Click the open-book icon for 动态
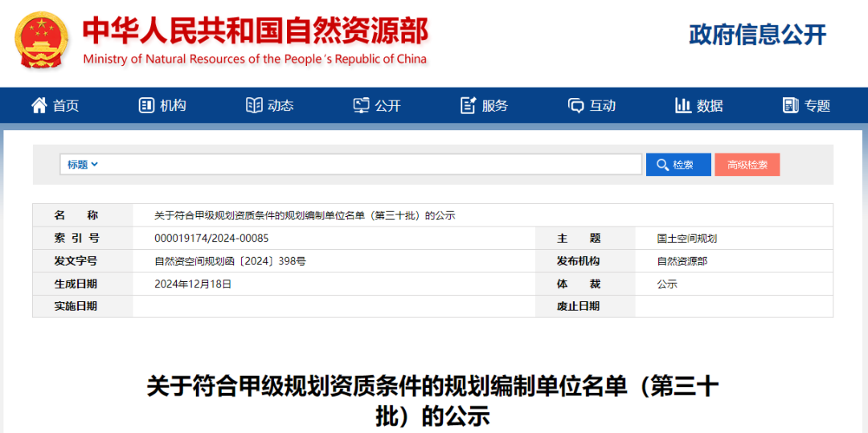This screenshot has height=433, width=868. click(254, 105)
